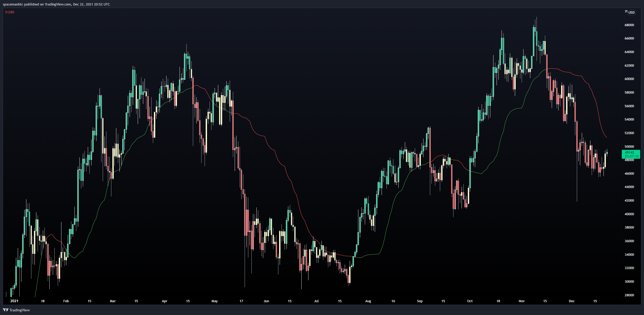Click the 40000 price scale label
This screenshot has width=644, height=315.
[629, 214]
